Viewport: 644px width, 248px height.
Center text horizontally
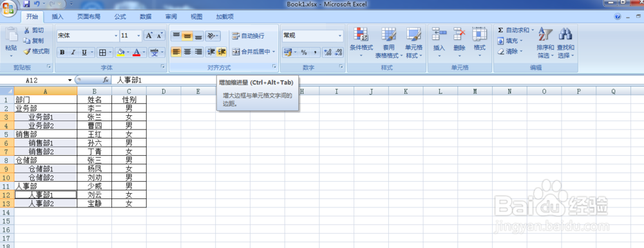tap(187, 52)
